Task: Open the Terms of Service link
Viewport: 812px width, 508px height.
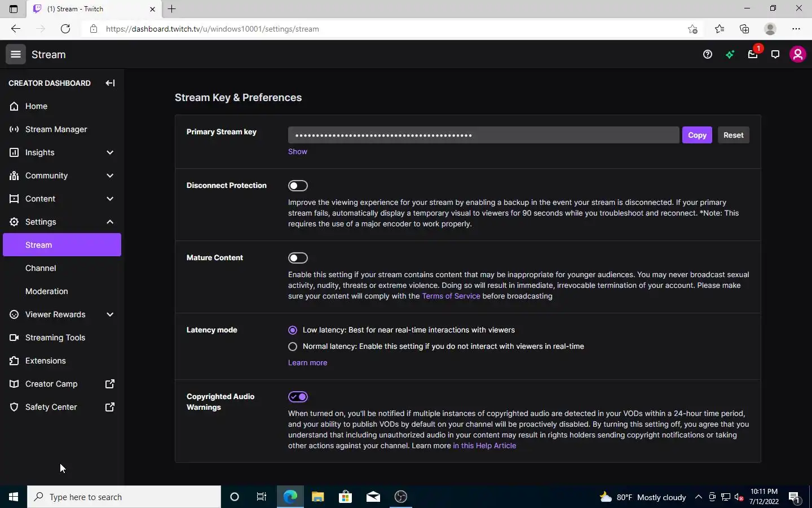Action: click(451, 296)
